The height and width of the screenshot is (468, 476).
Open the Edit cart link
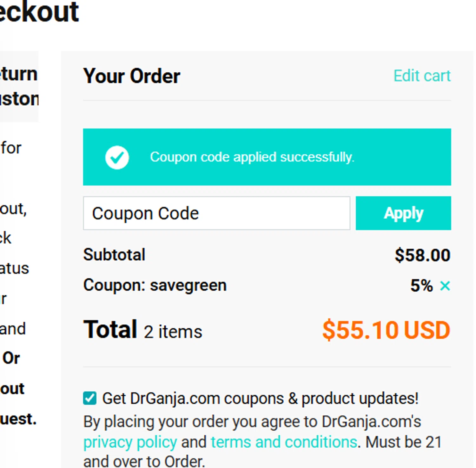pyautogui.click(x=422, y=76)
